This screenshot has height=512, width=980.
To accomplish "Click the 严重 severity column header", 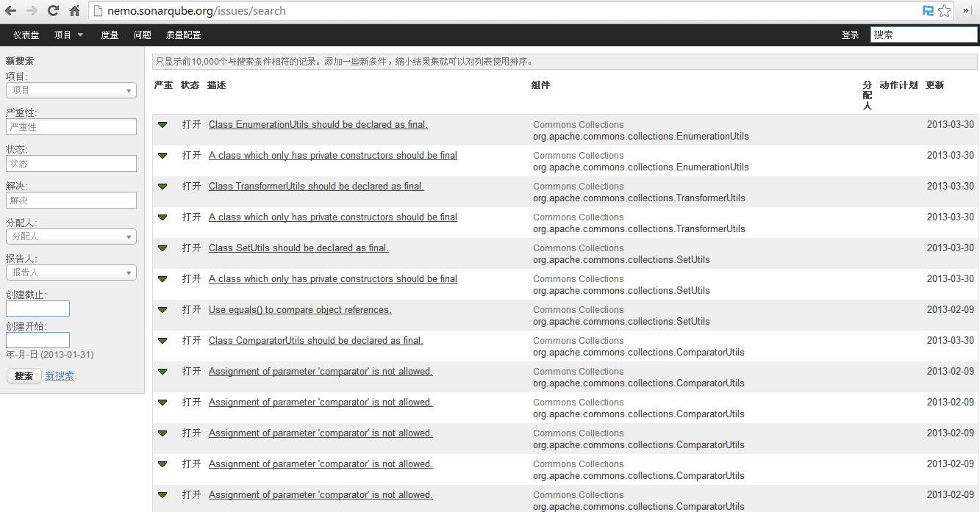I will pyautogui.click(x=163, y=85).
